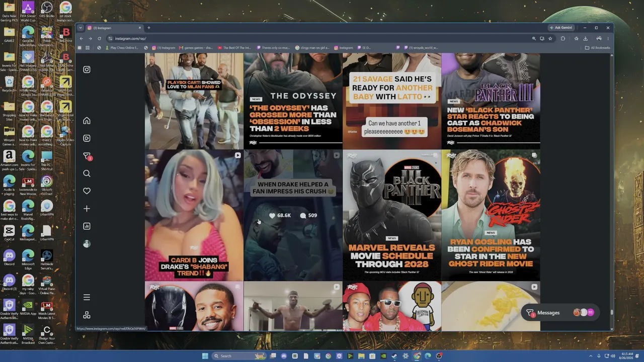
Task: Open NVIDIA App desktop shortcut
Action: 28,307
